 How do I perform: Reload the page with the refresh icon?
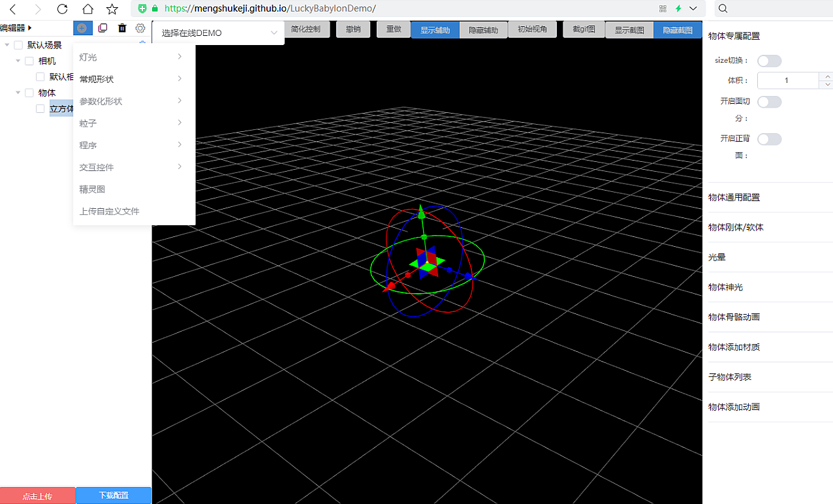point(62,9)
